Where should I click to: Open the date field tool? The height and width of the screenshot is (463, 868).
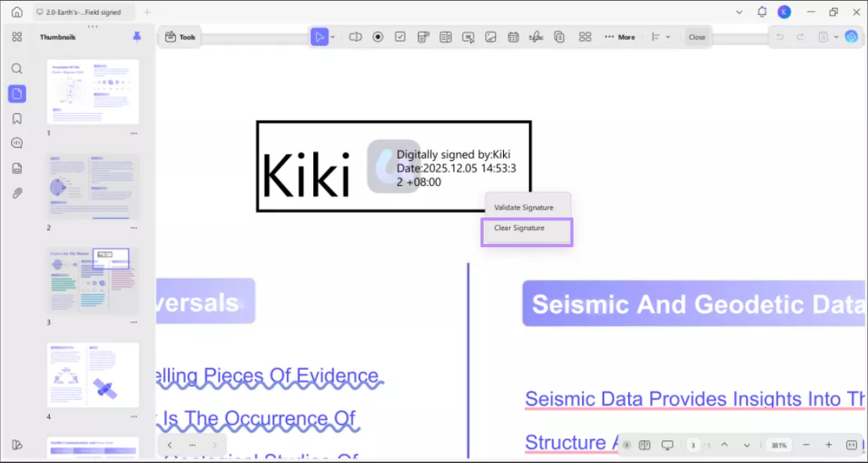tap(513, 36)
